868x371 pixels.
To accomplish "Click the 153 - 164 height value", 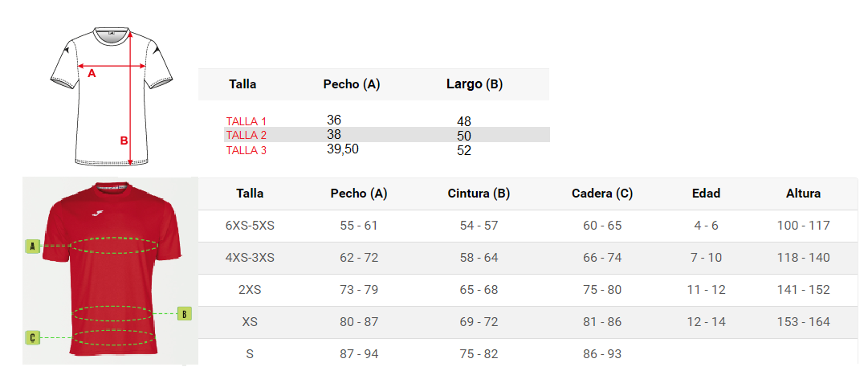I will pos(803,322).
